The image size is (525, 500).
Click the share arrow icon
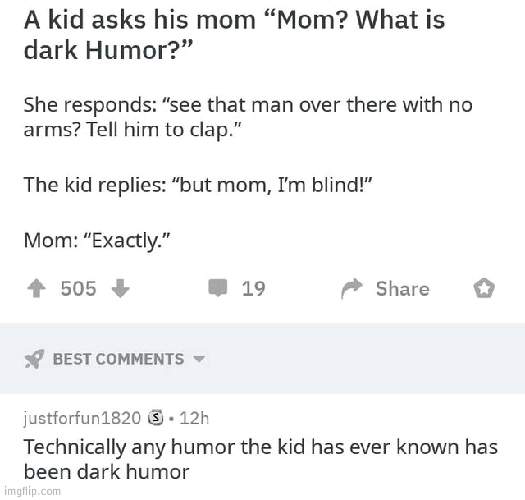pyautogui.click(x=352, y=289)
